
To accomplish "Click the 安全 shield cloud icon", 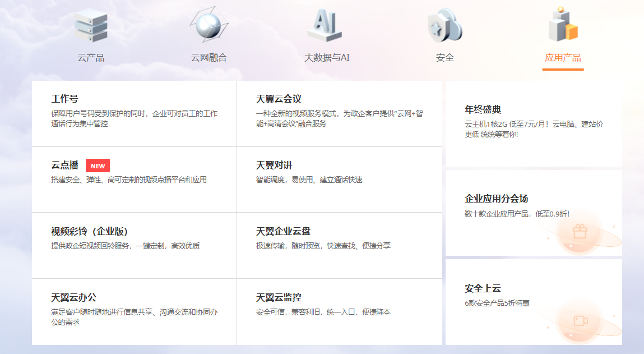I will click(x=445, y=25).
